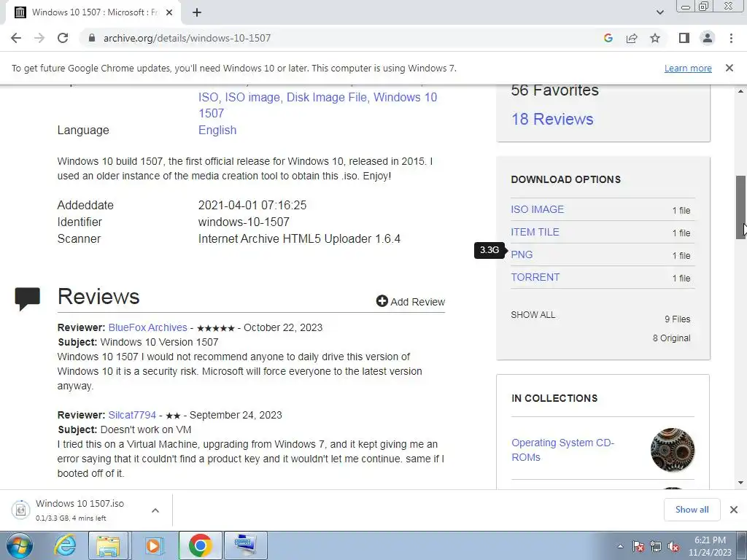
Task: Open the Chrome three-dot menu
Action: (x=731, y=38)
